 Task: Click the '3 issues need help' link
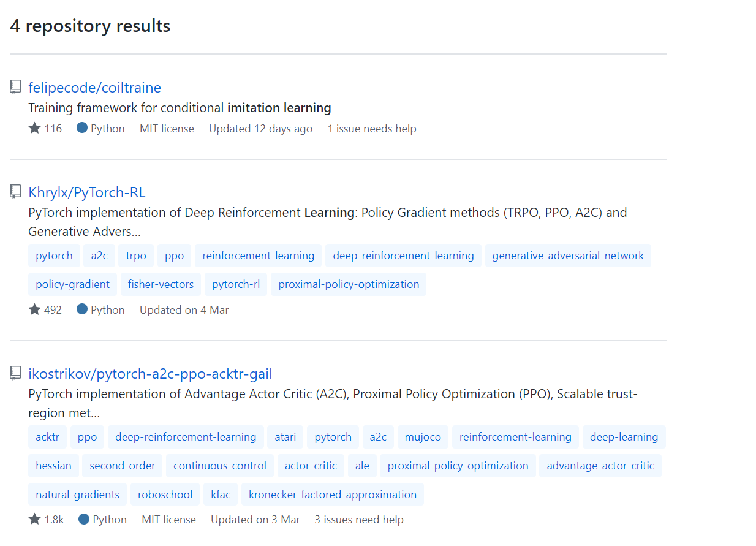click(x=359, y=520)
